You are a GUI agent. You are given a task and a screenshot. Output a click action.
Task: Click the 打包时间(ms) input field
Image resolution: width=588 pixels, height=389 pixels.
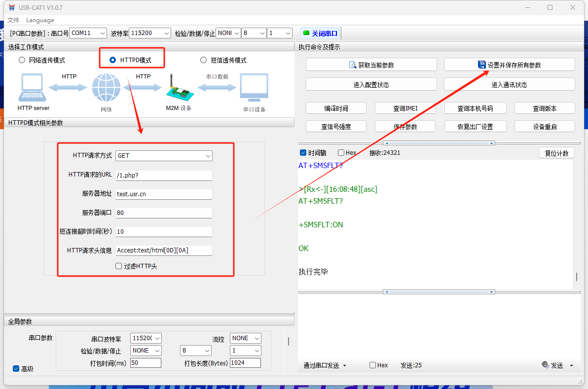coord(146,363)
